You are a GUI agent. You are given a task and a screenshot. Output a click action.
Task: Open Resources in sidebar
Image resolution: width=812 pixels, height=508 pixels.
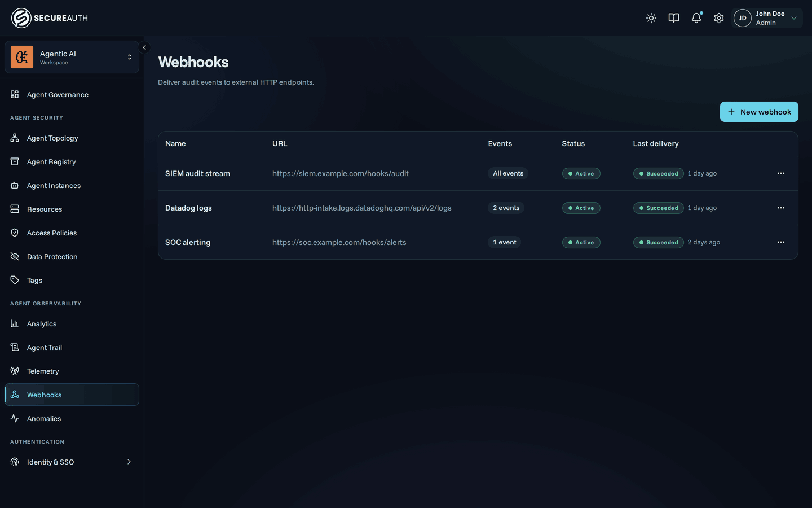coord(72,209)
